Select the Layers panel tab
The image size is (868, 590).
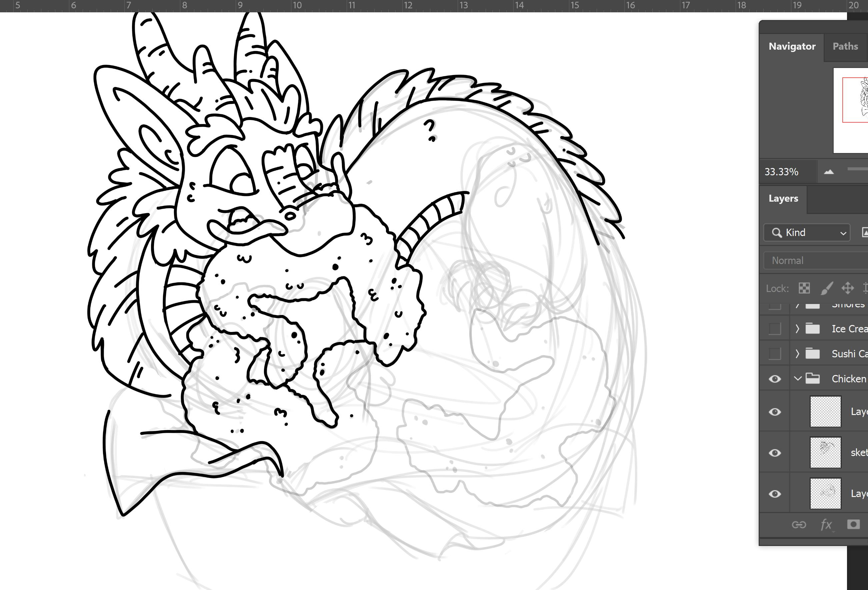click(x=783, y=198)
